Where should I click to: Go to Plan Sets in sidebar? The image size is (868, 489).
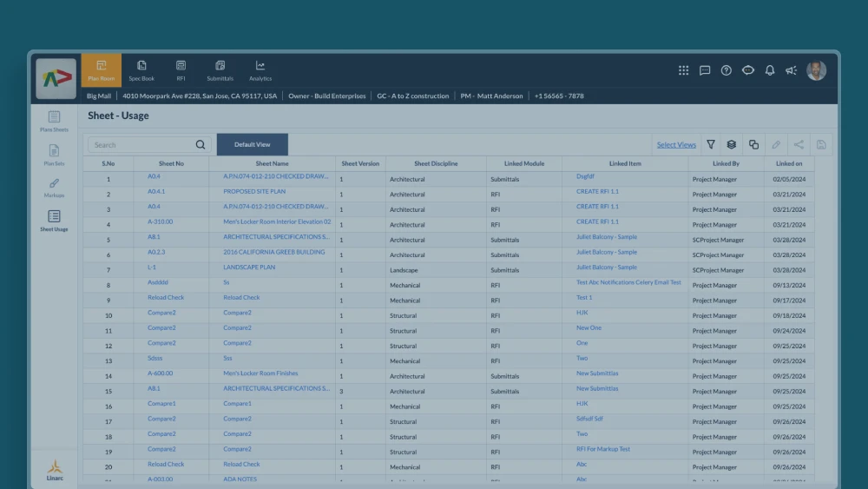pyautogui.click(x=54, y=155)
